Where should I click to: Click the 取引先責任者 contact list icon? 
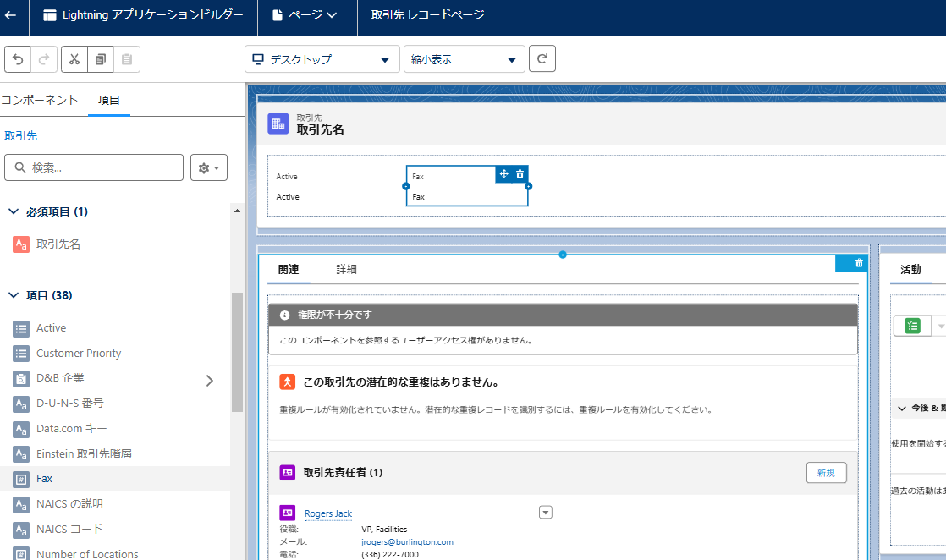tap(287, 473)
